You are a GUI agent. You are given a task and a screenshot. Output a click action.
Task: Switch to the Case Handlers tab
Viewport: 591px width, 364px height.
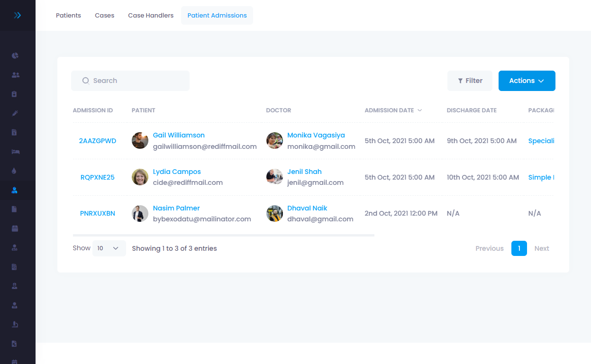click(x=150, y=15)
